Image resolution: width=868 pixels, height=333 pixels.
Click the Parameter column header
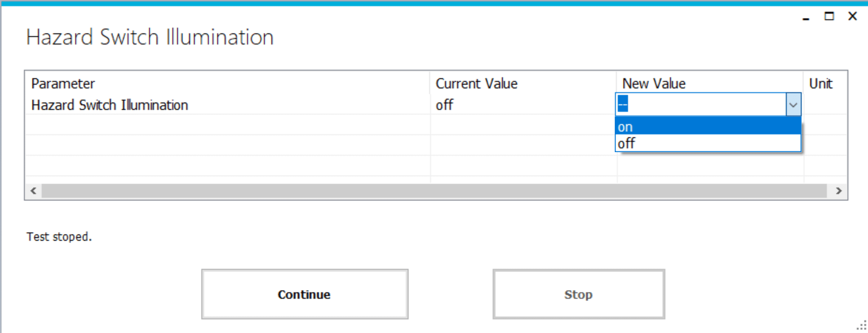point(63,83)
